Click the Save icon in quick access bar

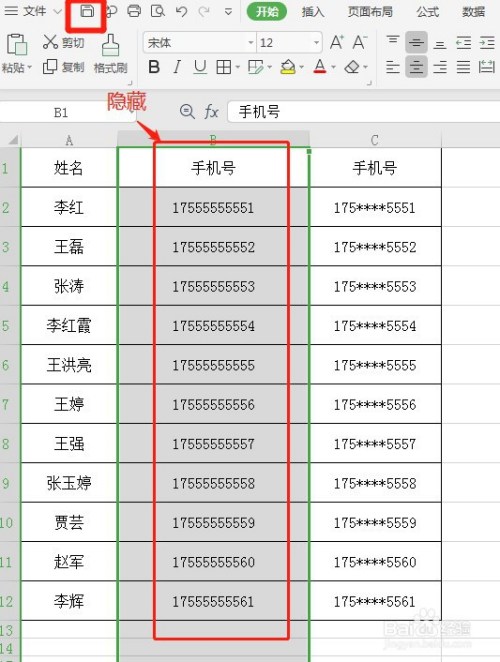coord(87,11)
